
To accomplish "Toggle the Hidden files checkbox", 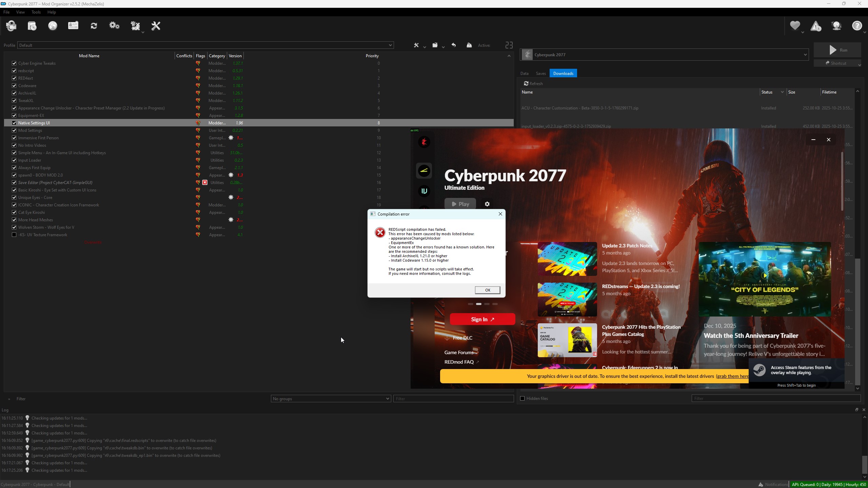I will pos(522,399).
